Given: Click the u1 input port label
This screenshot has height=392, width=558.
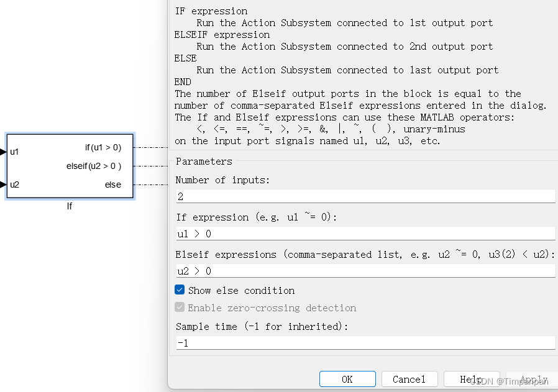Looking at the screenshot, I should tap(14, 151).
